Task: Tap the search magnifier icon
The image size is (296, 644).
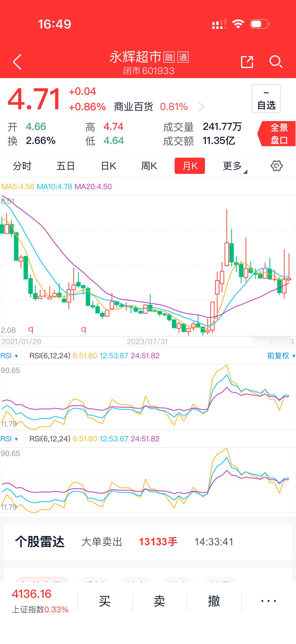Action: click(x=276, y=61)
